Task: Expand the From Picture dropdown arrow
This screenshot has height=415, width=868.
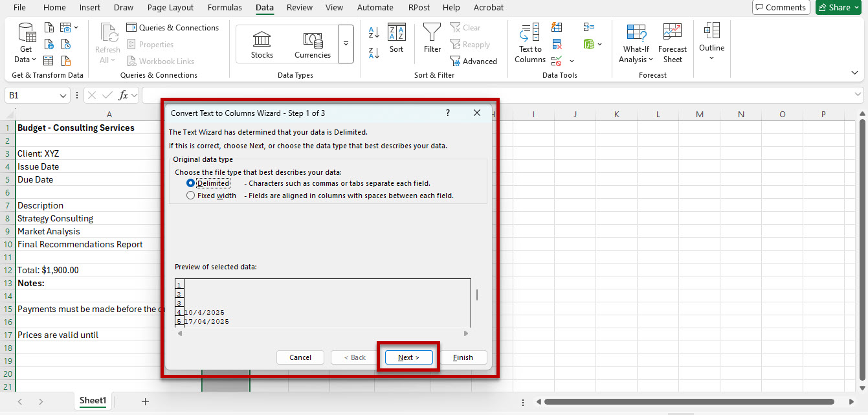Action: [x=76, y=28]
